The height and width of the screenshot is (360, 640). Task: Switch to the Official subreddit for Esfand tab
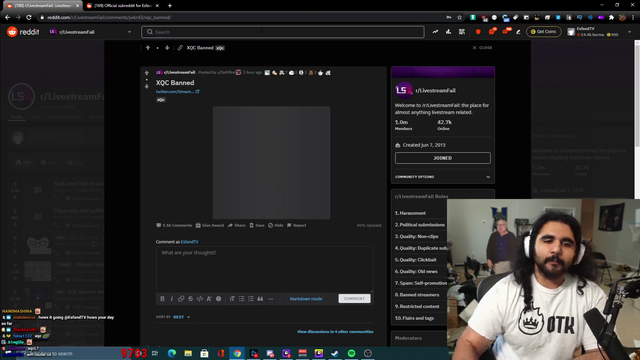pos(122,6)
